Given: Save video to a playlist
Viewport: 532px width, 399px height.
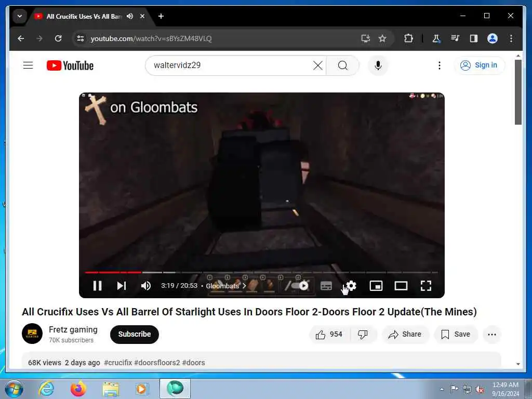Looking at the screenshot, I should click(456, 334).
